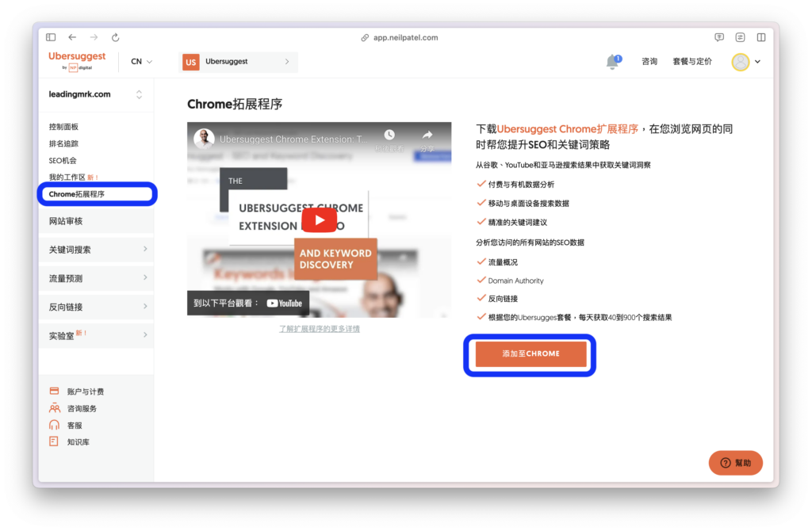Click the link icon beside the URL

click(365, 37)
